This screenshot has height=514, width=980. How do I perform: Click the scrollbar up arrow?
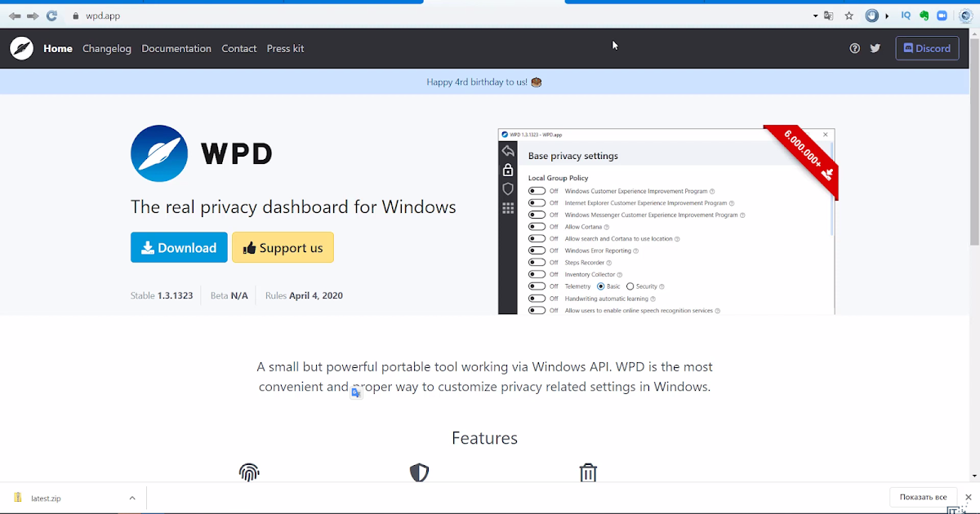point(974,33)
